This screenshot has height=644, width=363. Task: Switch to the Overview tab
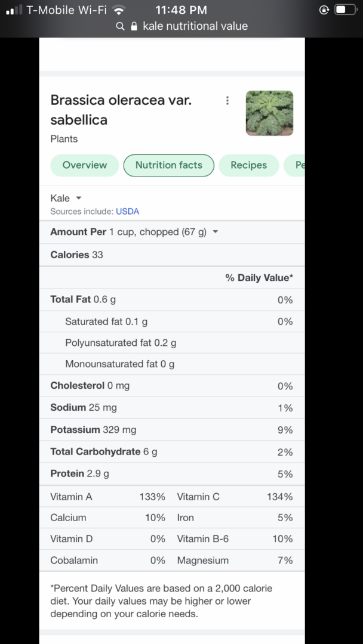[85, 165]
